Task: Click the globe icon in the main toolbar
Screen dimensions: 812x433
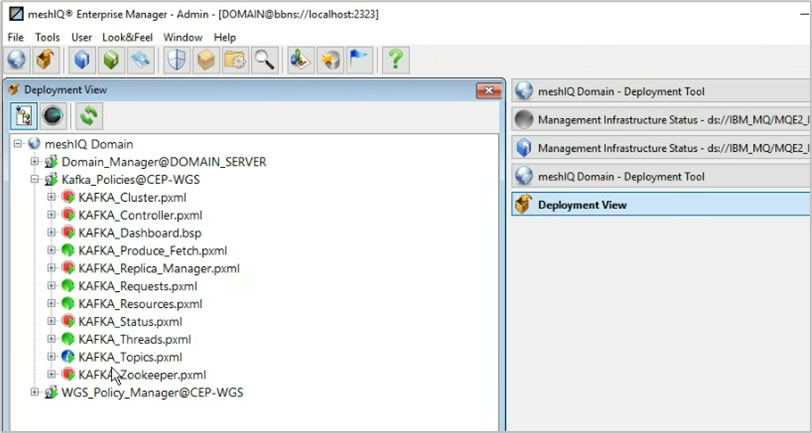Action: pos(17,60)
